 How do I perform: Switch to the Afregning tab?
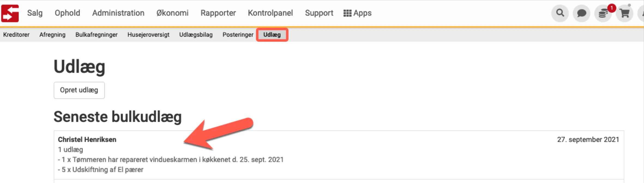pos(52,35)
